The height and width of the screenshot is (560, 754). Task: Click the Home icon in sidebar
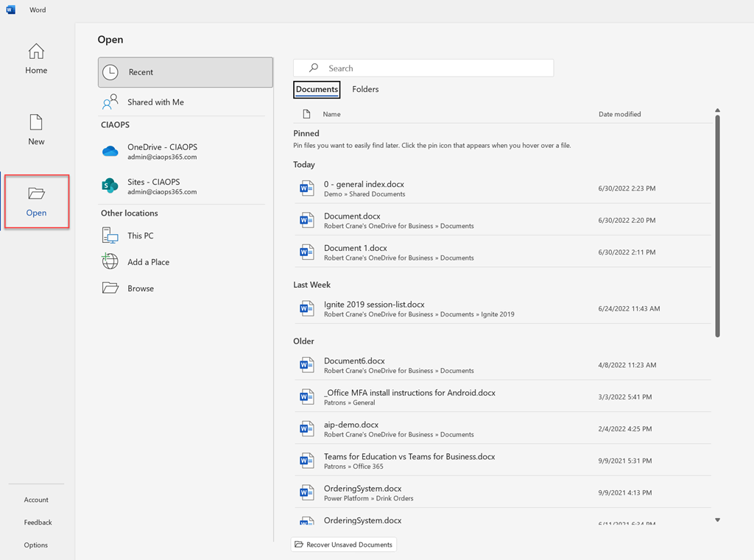[x=36, y=52]
